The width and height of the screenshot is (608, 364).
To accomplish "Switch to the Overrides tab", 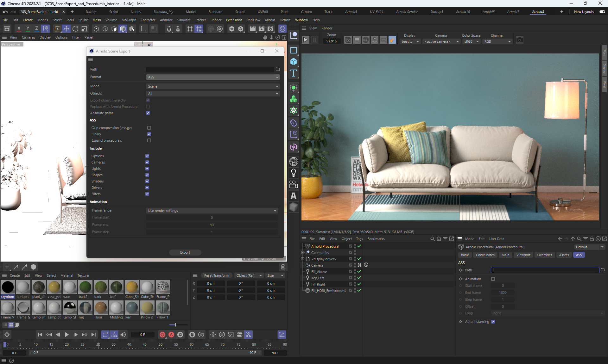I will (544, 255).
